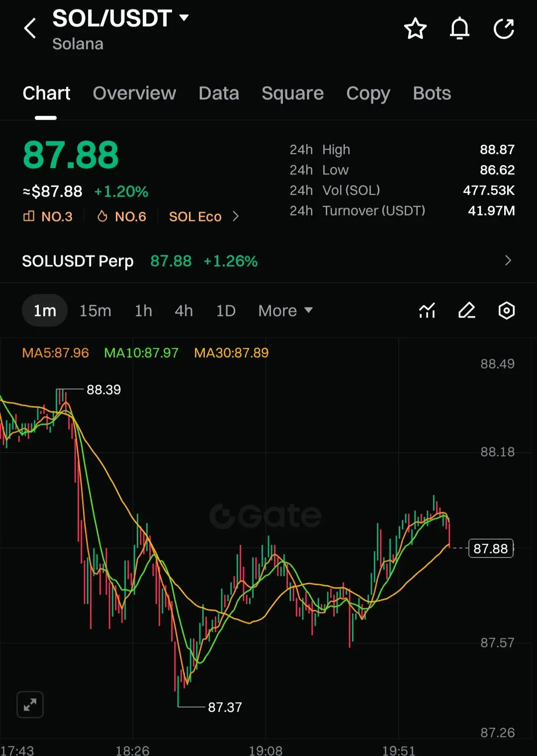Select the 15m timeframe
Image resolution: width=537 pixels, height=756 pixels.
click(95, 311)
